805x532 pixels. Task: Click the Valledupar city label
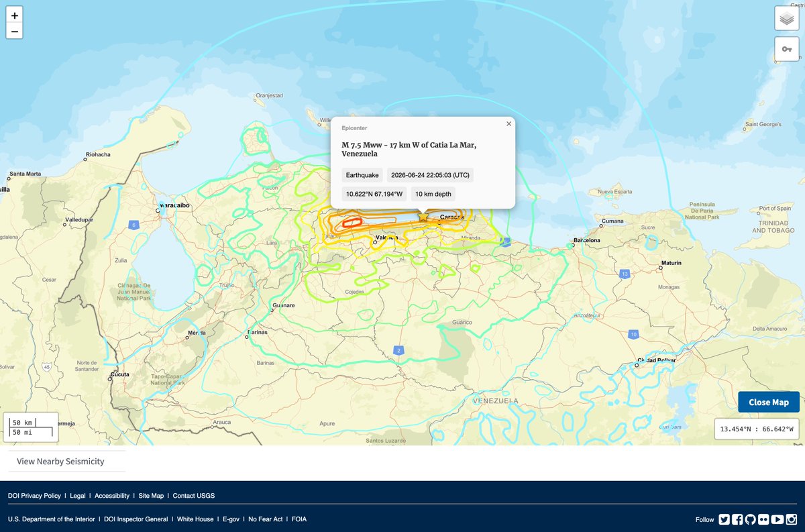(78, 219)
